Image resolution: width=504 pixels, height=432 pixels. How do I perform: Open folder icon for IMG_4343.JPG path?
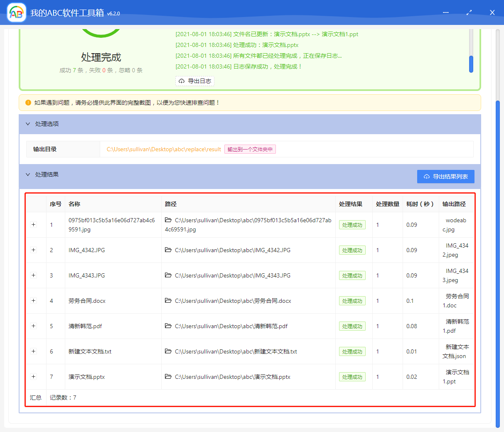168,275
